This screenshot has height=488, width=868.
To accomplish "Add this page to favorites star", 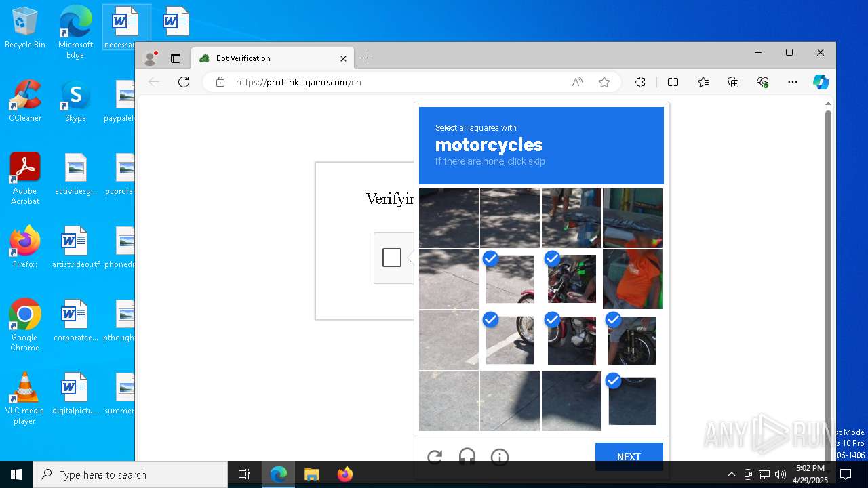I will [604, 82].
